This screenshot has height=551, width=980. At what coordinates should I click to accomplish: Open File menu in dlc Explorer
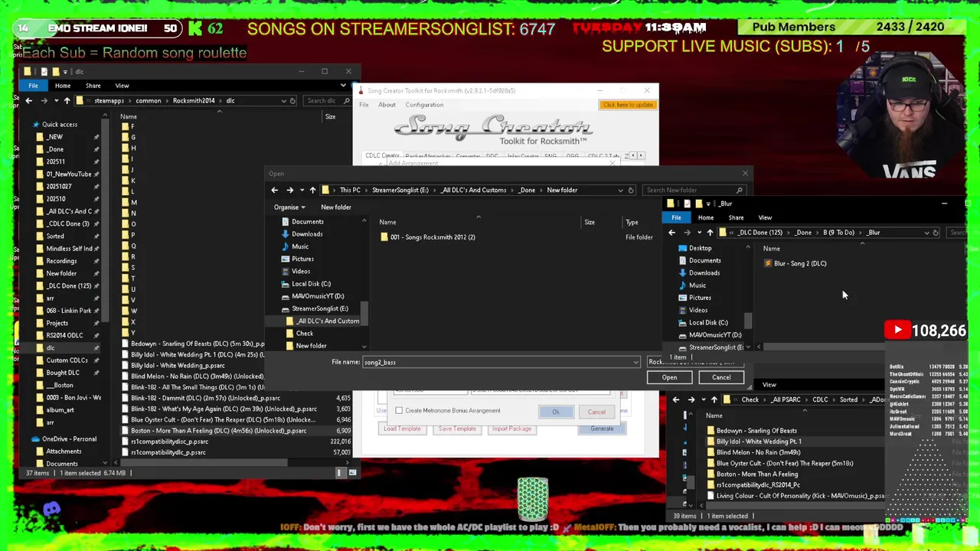(33, 86)
